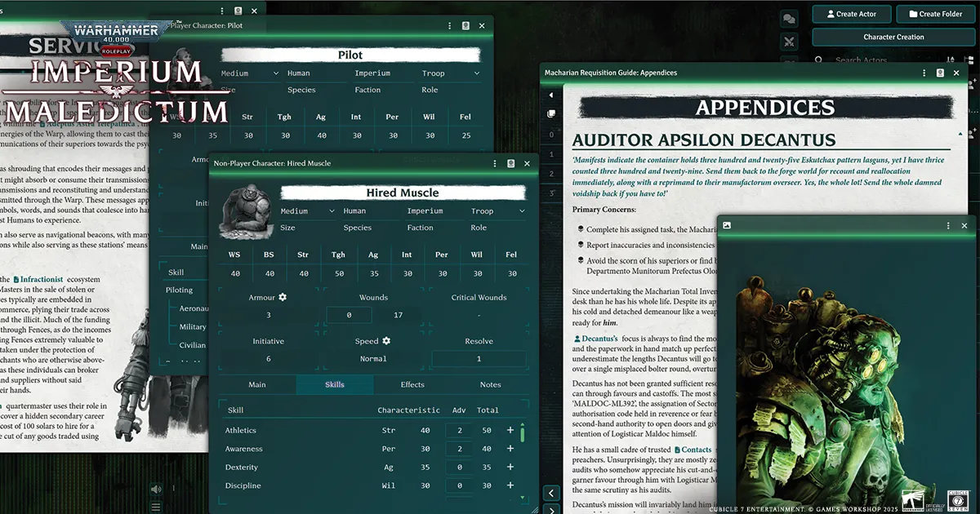
Task: Click the ID badge icon of the leftmost journal window
Action: (x=238, y=11)
